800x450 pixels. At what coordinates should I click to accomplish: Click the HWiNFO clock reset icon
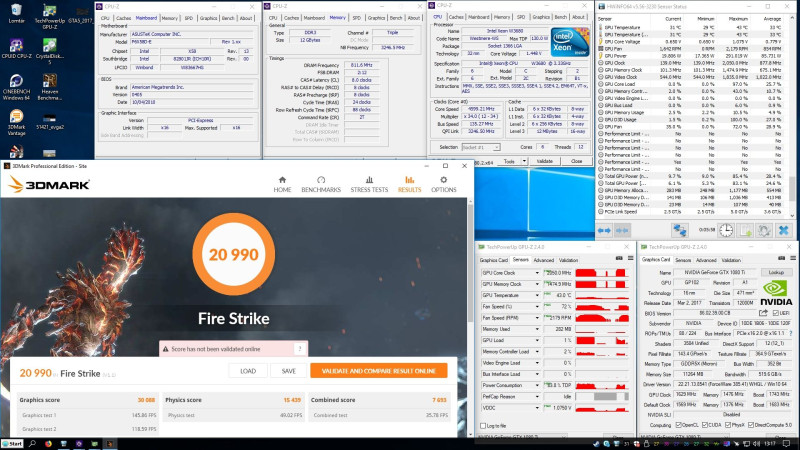click(726, 231)
